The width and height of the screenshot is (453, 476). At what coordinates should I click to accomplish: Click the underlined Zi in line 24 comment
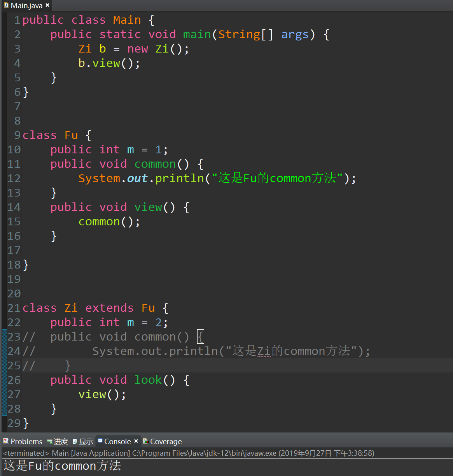(264, 351)
